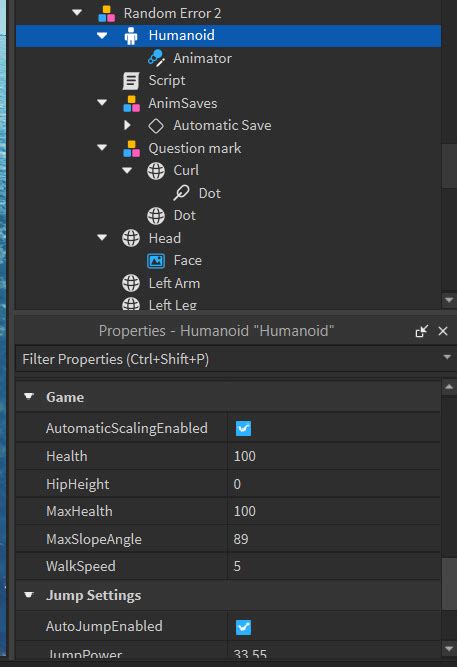The width and height of the screenshot is (457, 667).
Task: Click the weld icon beside nested Dot
Action: (x=181, y=193)
